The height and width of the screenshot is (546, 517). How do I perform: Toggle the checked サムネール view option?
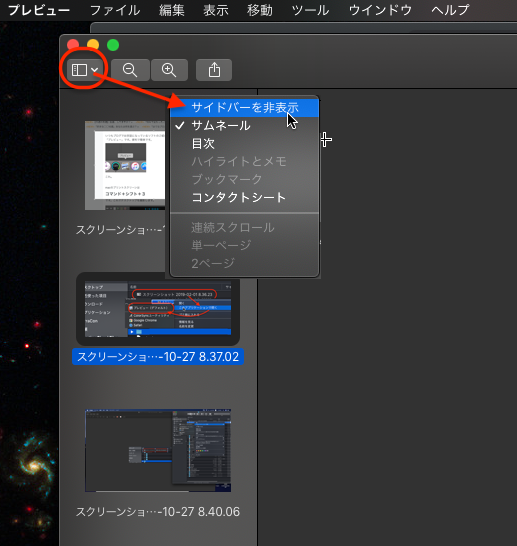click(244, 126)
